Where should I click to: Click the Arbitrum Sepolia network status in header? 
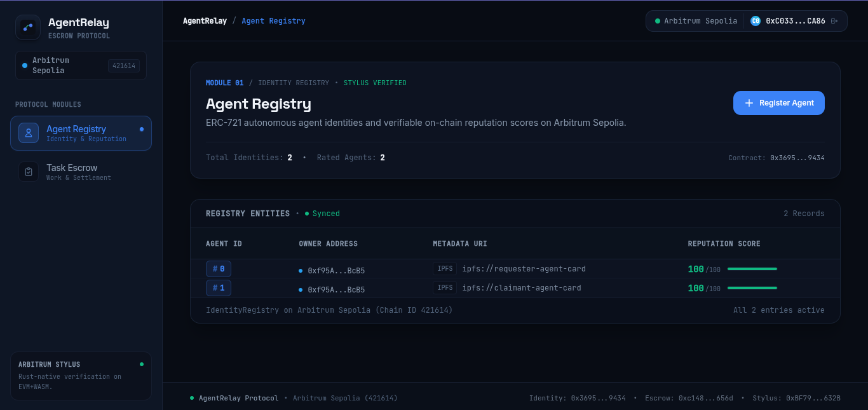pos(696,21)
